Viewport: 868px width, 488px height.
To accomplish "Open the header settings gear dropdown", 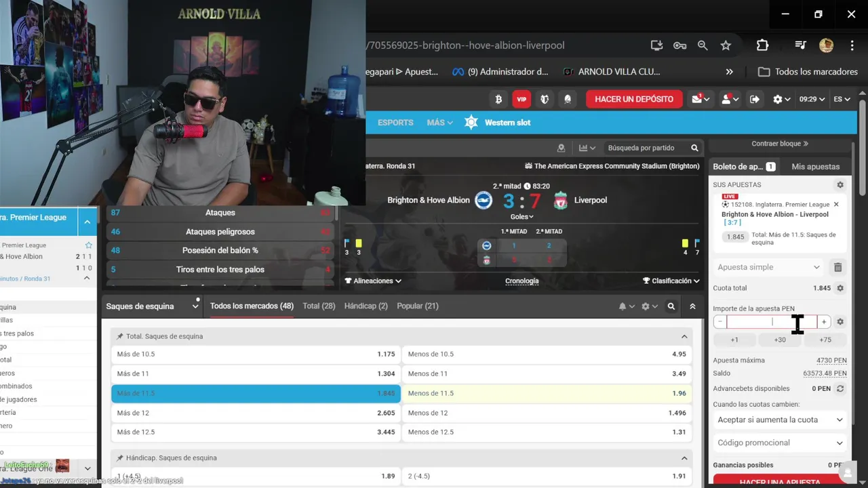I will [781, 99].
